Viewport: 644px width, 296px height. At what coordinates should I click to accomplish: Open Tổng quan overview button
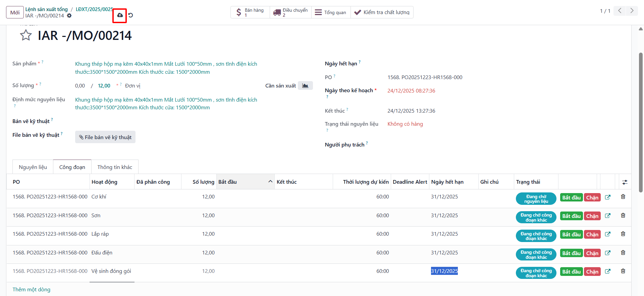coord(331,12)
